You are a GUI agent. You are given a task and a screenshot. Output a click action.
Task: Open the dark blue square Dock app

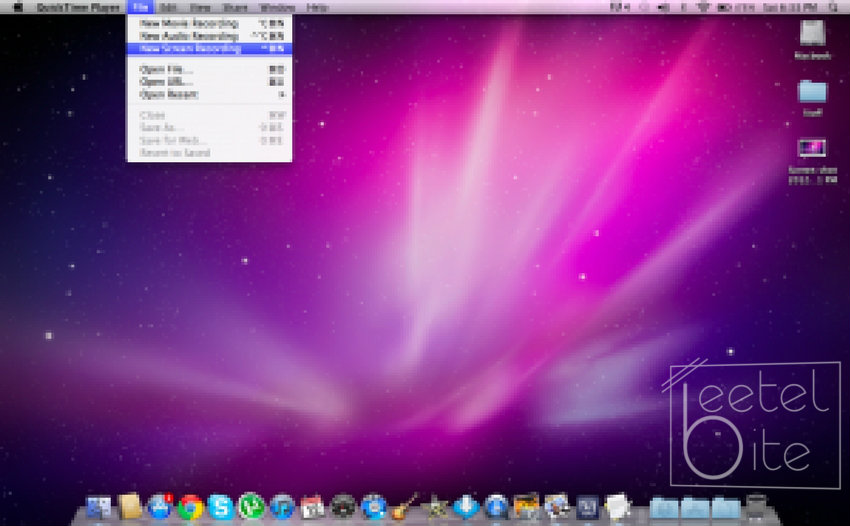tap(588, 508)
